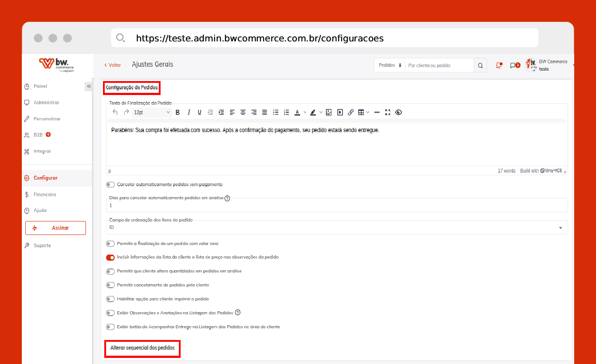
Task: Open the Pedidos search type dropdown
Action: [389, 65]
